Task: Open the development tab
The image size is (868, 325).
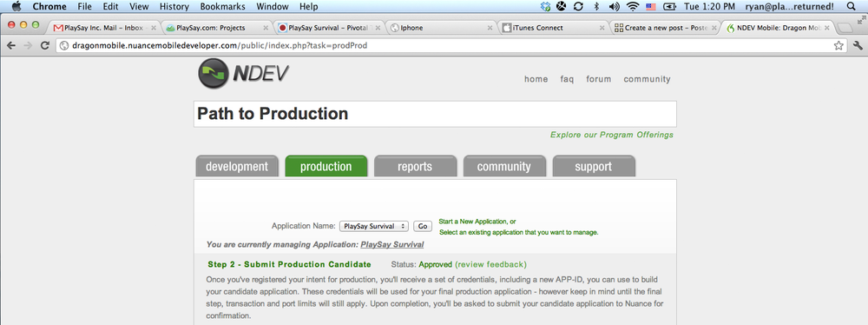Action: [x=237, y=166]
